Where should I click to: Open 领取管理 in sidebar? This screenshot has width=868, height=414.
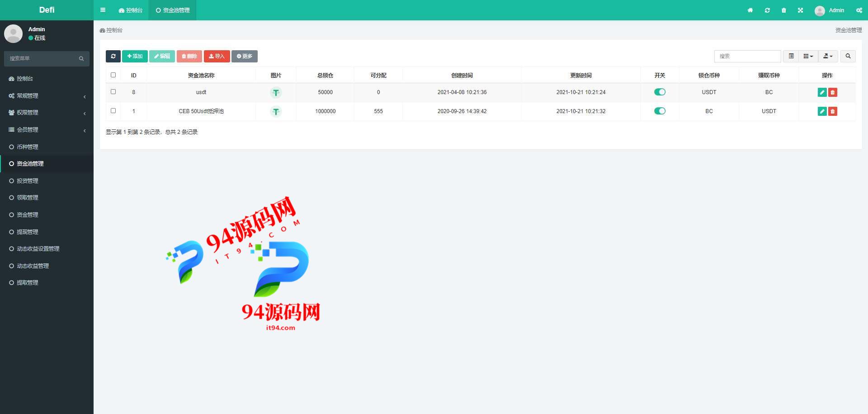(x=47, y=198)
